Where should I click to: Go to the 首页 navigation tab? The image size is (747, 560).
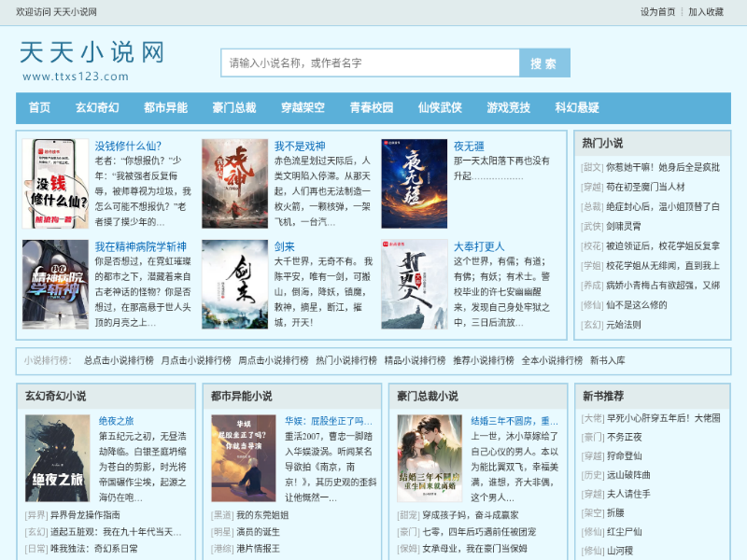39,108
